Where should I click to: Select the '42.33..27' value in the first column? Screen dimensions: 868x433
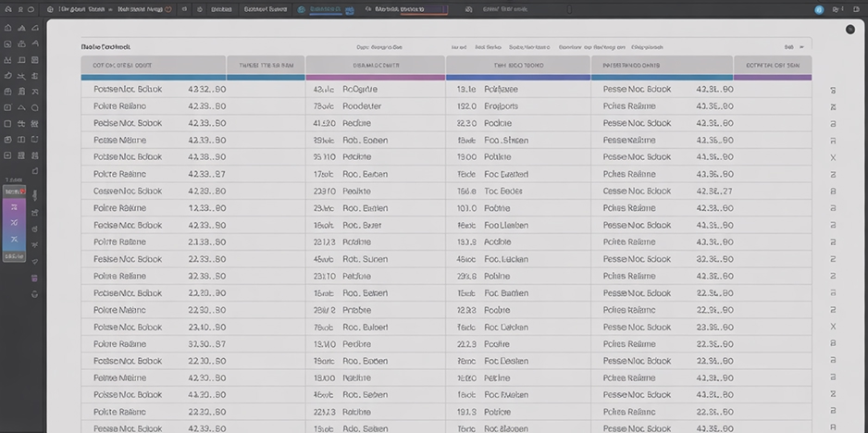coord(207,174)
